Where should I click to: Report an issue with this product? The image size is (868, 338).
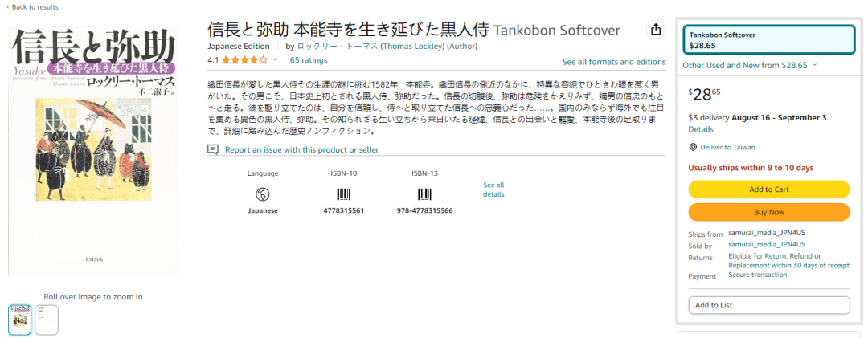pyautogui.click(x=301, y=149)
